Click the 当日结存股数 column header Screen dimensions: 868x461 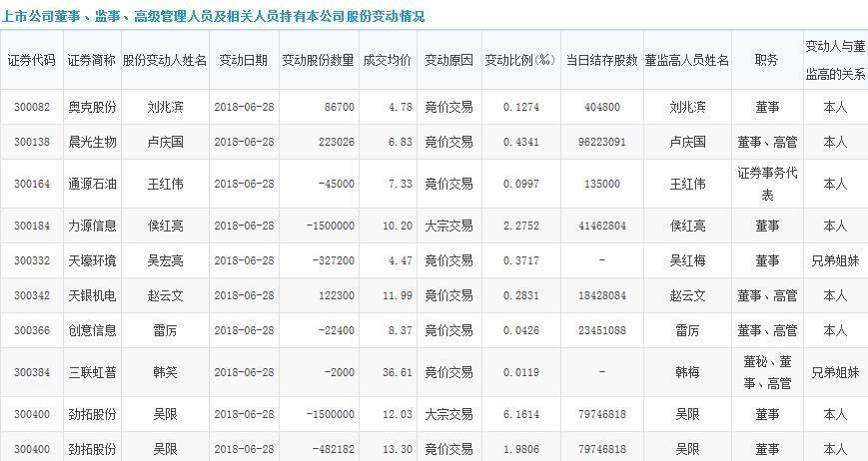601,60
